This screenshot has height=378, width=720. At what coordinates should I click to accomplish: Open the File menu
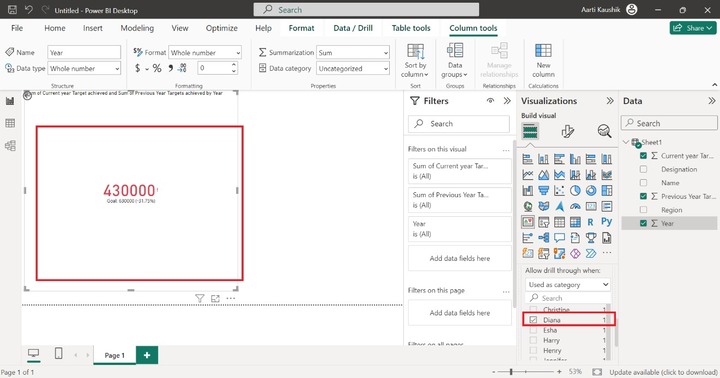pyautogui.click(x=17, y=28)
